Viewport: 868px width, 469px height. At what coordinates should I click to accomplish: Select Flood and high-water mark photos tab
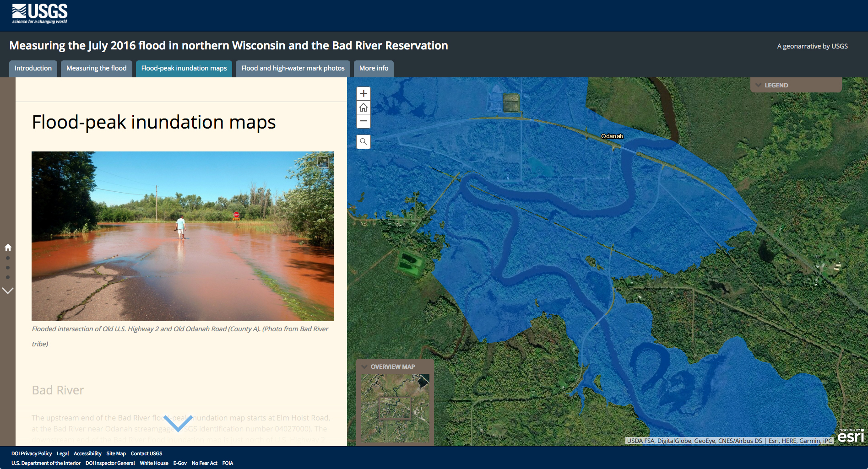click(x=293, y=68)
